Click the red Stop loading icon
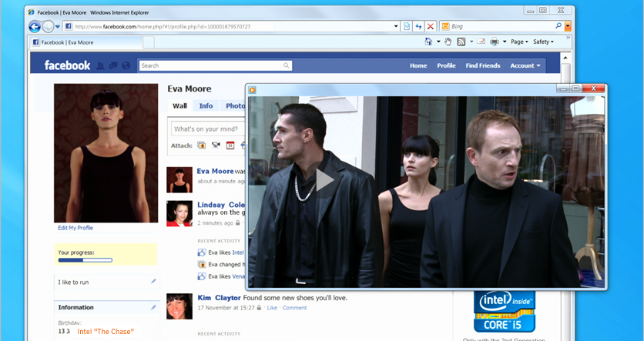Screen dimensions: 644x341 pos(431,26)
